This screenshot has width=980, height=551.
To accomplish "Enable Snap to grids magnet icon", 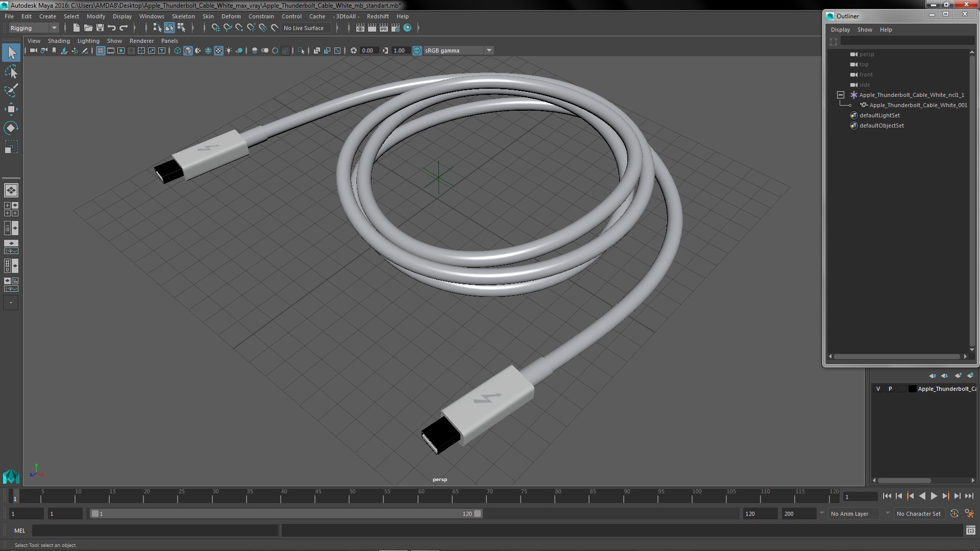I will pyautogui.click(x=215, y=28).
